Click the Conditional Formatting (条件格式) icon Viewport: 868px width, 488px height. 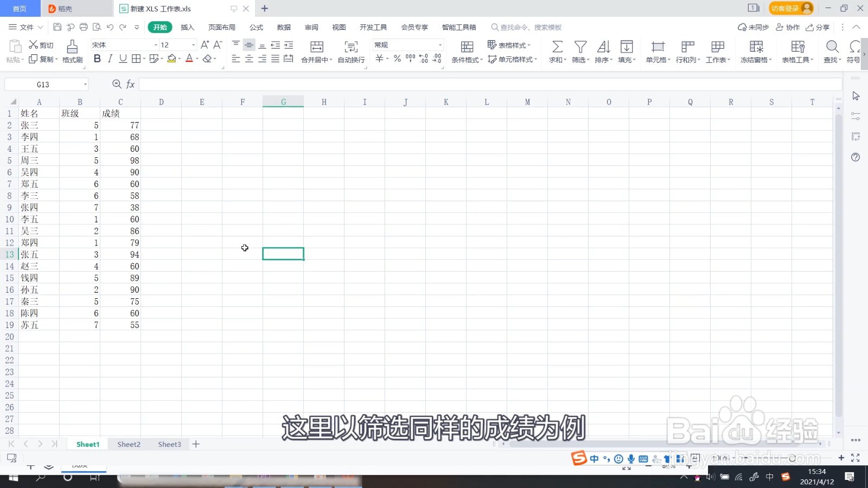[x=467, y=47]
